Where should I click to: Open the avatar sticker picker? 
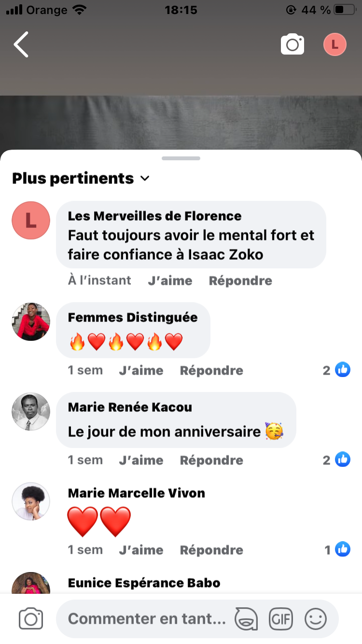coord(246,618)
